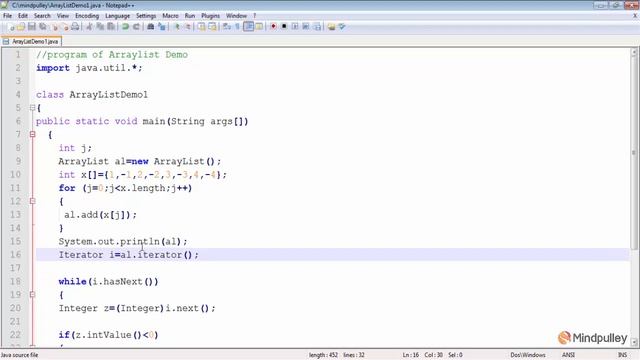Image resolution: width=640 pixels, height=360 pixels.
Task: Click the Synchronize Vertical Scrolling icon
Action: point(202,27)
